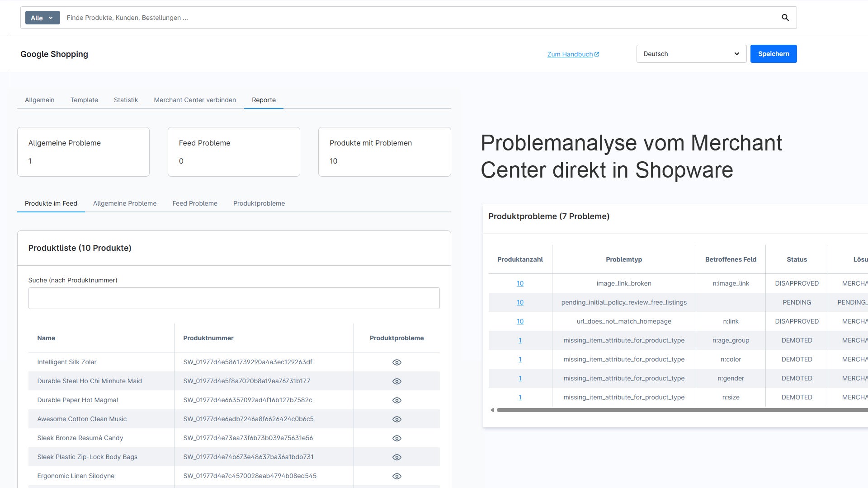868x488 pixels.
Task: Click image_link_broken problem type cell
Action: click(x=624, y=283)
